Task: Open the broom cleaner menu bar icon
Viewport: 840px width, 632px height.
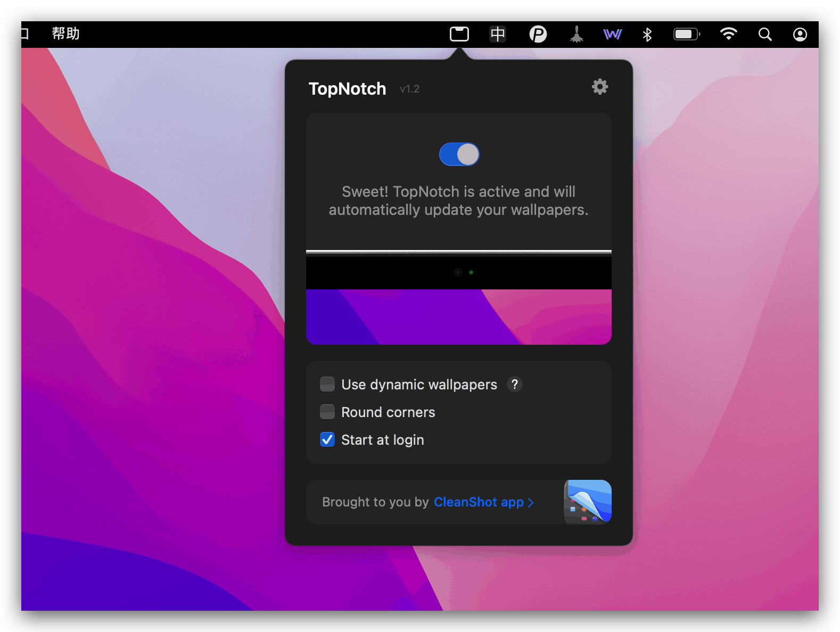Action: point(577,35)
